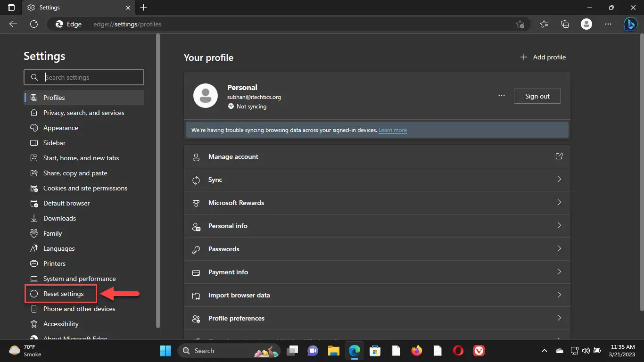
Task: Launch Firefox from the taskbar
Action: [416, 351]
